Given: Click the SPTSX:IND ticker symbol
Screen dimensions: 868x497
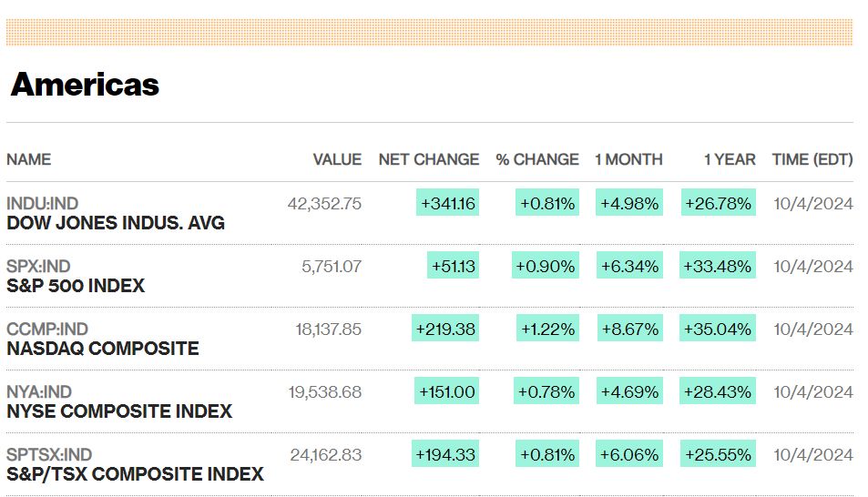Looking at the screenshot, I should coord(49,455).
